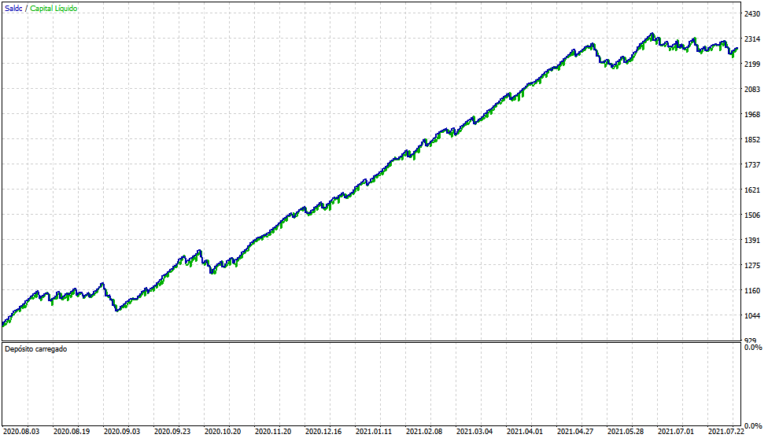
Task: Select the 2021.03.04 date marker
Action: pos(475,432)
